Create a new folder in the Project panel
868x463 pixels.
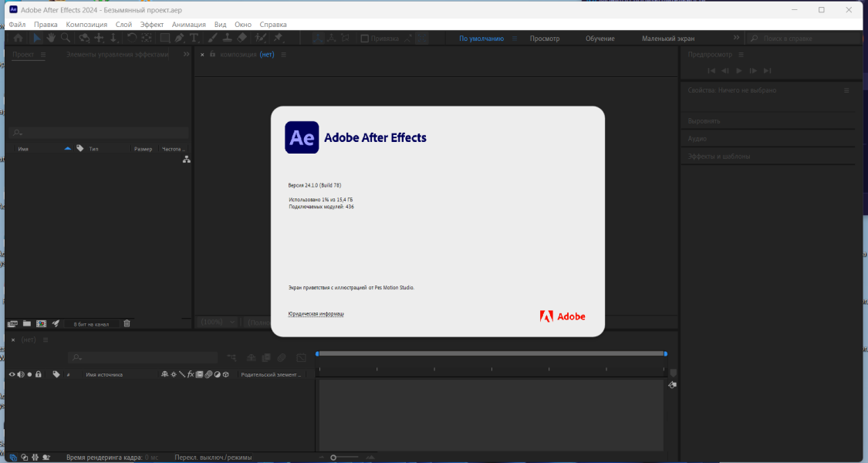[x=26, y=323]
